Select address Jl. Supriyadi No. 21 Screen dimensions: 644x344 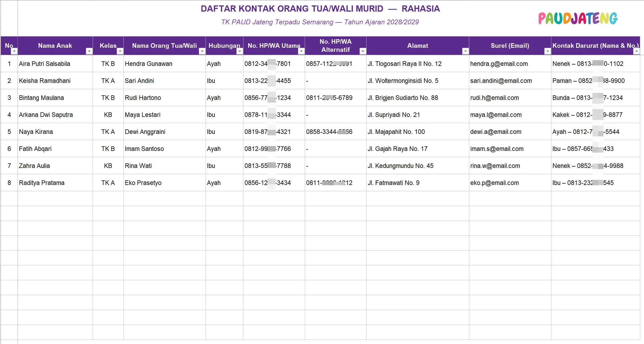click(418, 115)
